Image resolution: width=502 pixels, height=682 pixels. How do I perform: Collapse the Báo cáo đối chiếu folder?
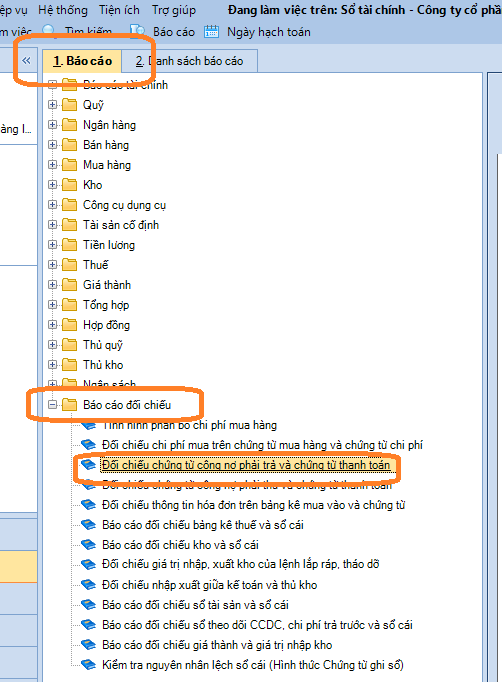coord(53,405)
